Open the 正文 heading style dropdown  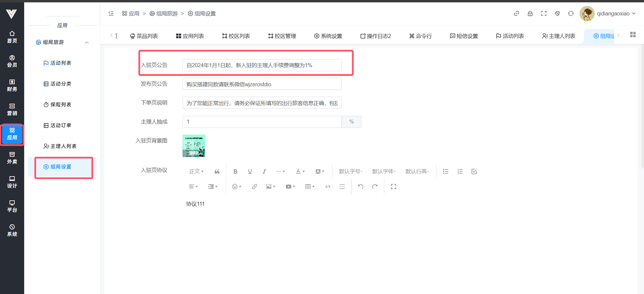[196, 171]
